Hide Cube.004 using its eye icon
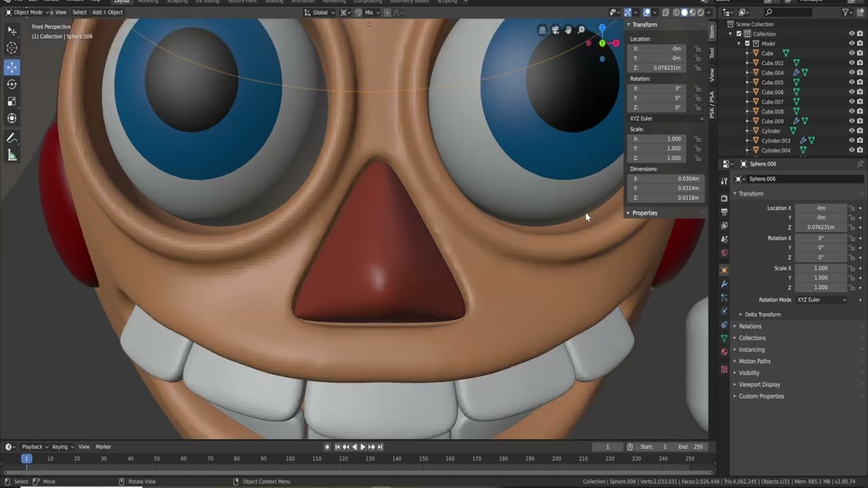This screenshot has width=868, height=488. click(x=852, y=73)
